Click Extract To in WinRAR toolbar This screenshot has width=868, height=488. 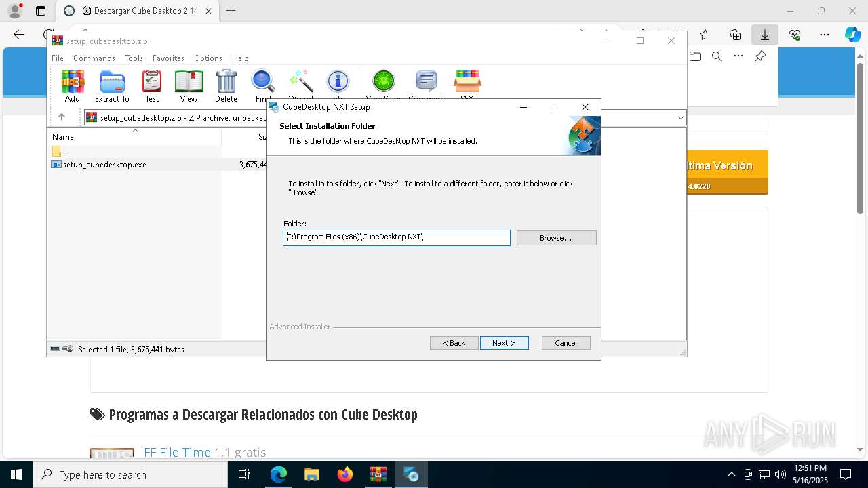click(x=112, y=85)
